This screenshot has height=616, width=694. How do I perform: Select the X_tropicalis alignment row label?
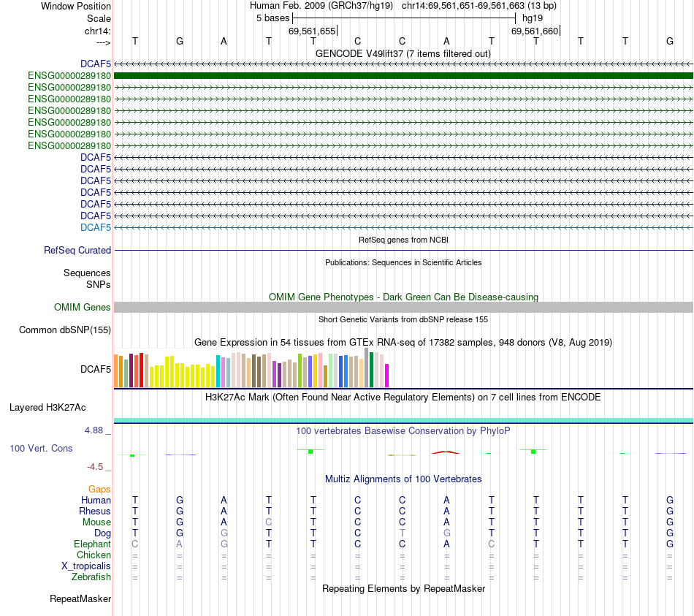click(86, 566)
